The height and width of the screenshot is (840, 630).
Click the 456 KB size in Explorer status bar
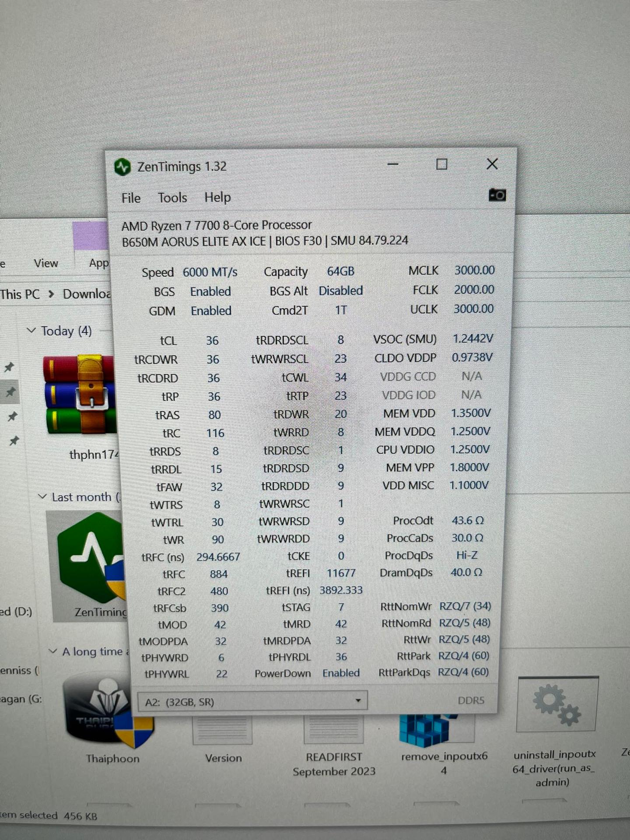pos(80,816)
